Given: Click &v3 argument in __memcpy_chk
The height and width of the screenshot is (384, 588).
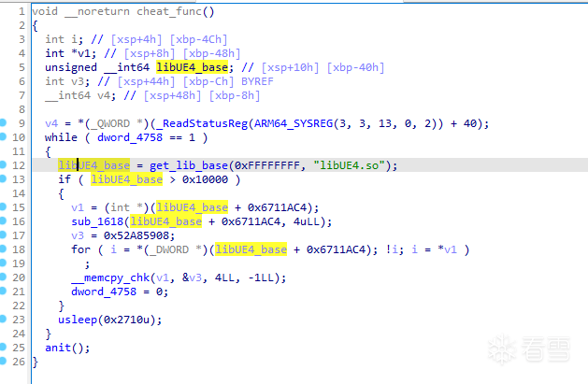Looking at the screenshot, I should tap(192, 277).
